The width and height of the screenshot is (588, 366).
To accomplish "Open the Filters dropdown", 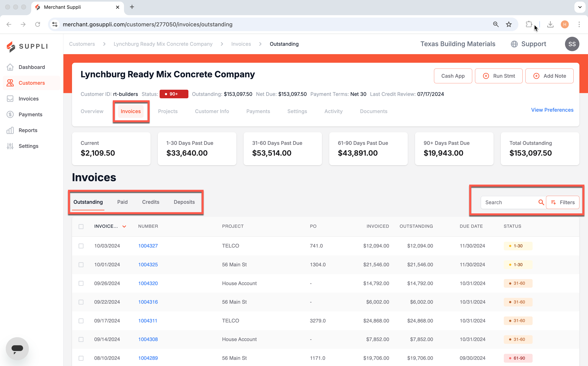I will point(562,202).
